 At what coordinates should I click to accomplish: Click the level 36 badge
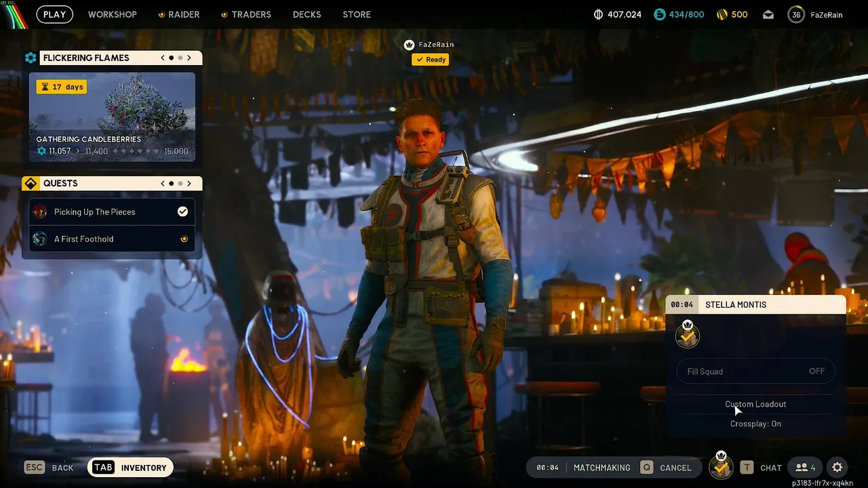(796, 14)
